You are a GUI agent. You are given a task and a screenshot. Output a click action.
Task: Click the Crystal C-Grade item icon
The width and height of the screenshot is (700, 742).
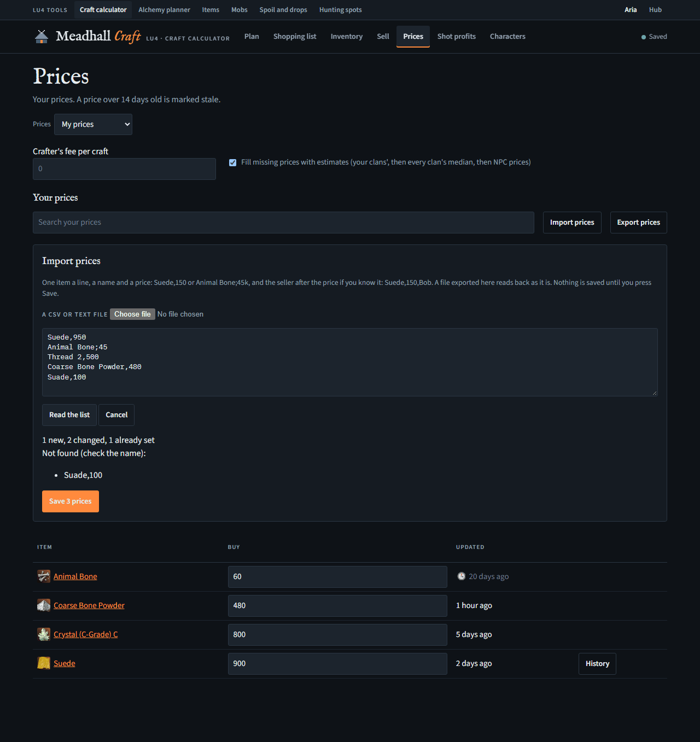tap(44, 634)
